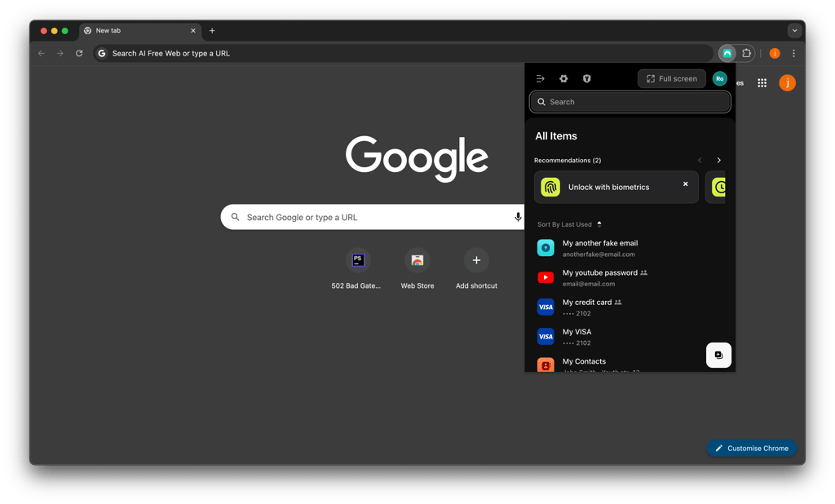Show next recommendation card
Image resolution: width=835 pixels, height=504 pixels.
(x=719, y=161)
